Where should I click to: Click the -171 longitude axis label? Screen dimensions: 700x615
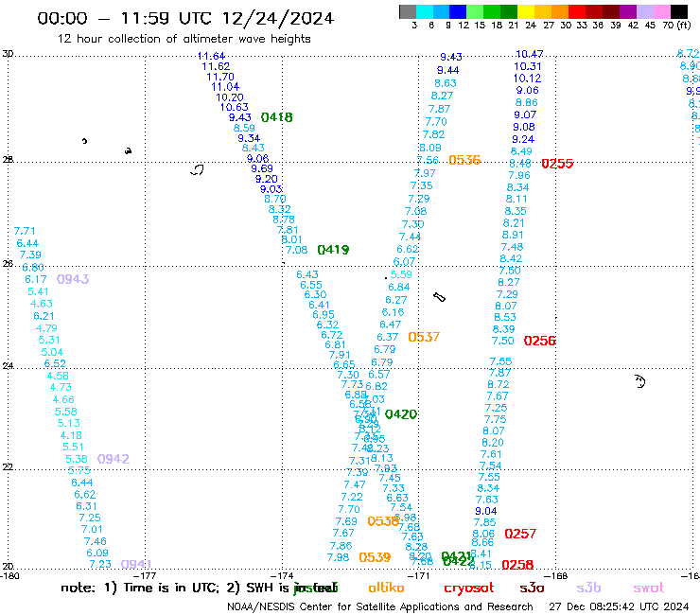click(x=418, y=575)
